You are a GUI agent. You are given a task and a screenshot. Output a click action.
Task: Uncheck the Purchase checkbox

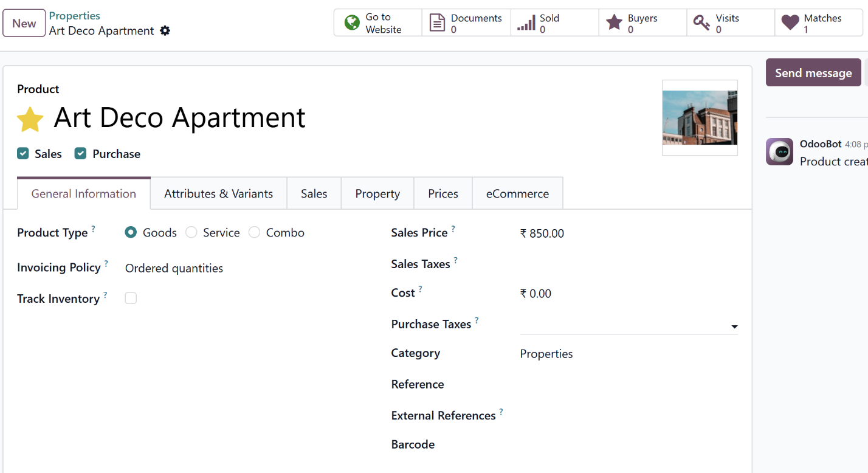80,154
